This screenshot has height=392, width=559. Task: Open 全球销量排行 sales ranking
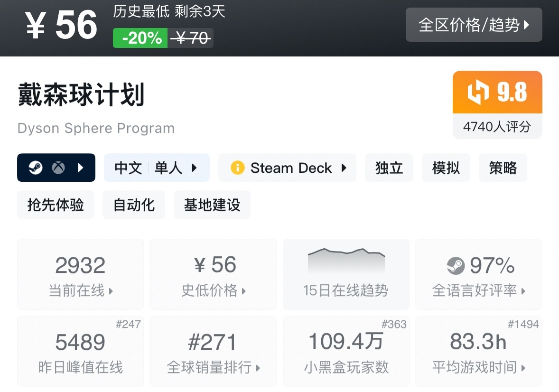[213, 351]
